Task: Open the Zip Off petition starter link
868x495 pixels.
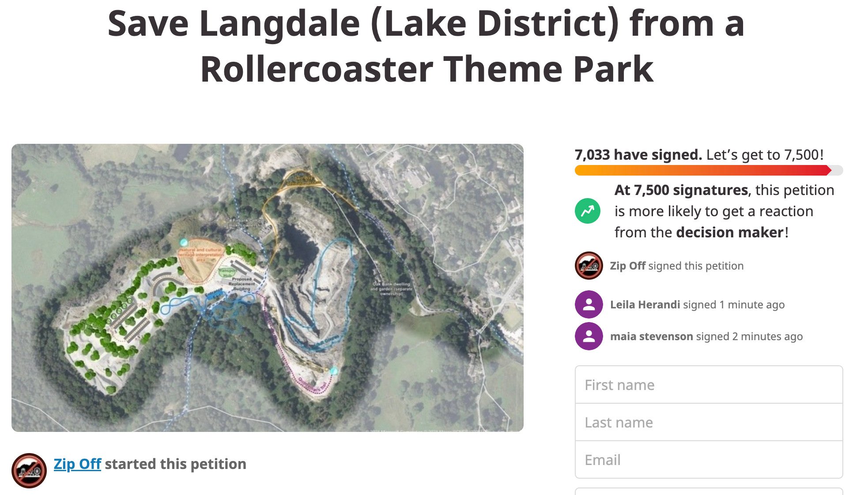Action: click(x=78, y=464)
